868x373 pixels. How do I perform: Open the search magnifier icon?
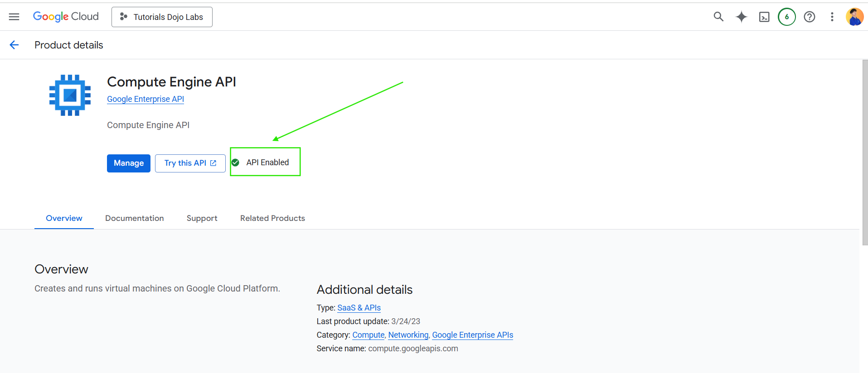(x=718, y=17)
